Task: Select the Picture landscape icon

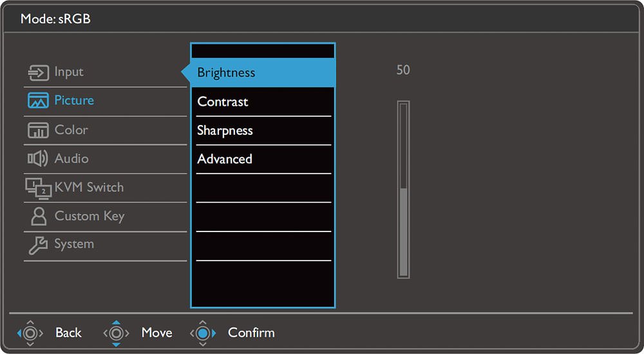Action: pos(38,101)
